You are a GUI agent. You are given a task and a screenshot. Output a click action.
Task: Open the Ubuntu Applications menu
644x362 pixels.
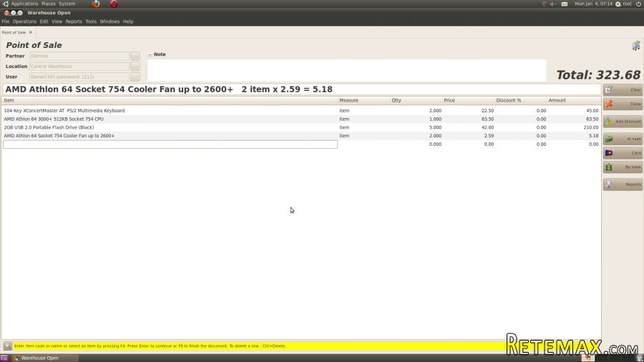coord(24,4)
